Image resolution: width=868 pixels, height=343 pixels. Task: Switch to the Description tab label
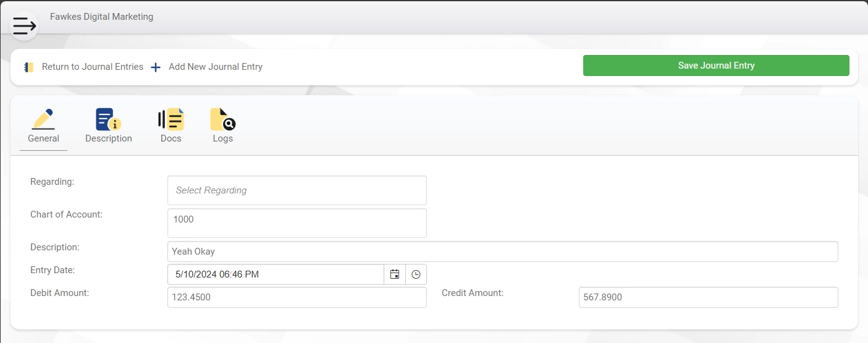(109, 138)
